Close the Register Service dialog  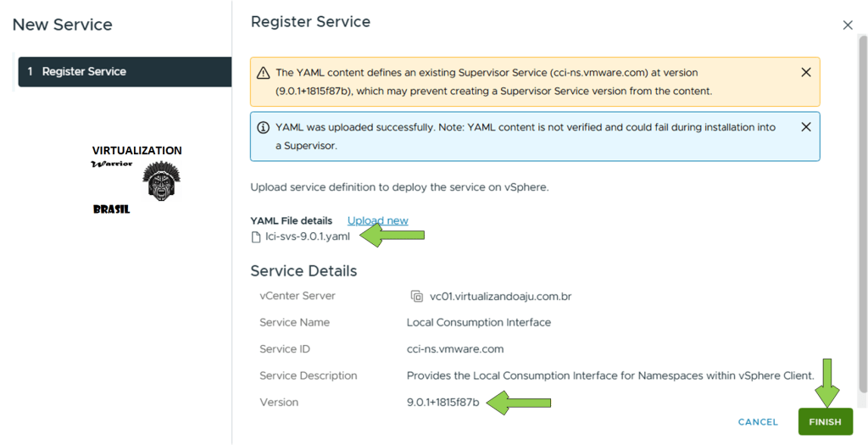(x=848, y=25)
